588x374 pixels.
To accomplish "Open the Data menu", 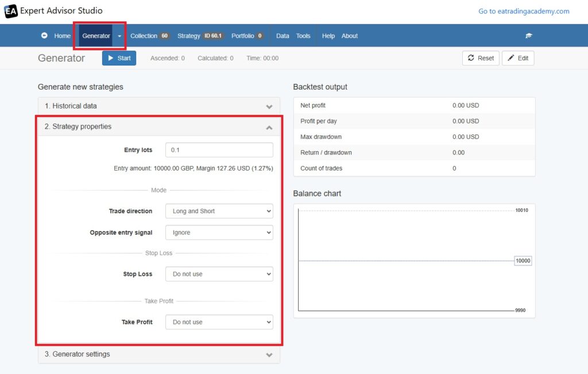I will [283, 36].
